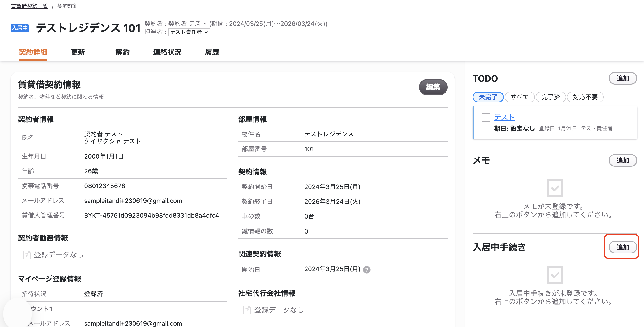Open the 履歴 tab
The width and height of the screenshot is (644, 327).
click(x=212, y=52)
